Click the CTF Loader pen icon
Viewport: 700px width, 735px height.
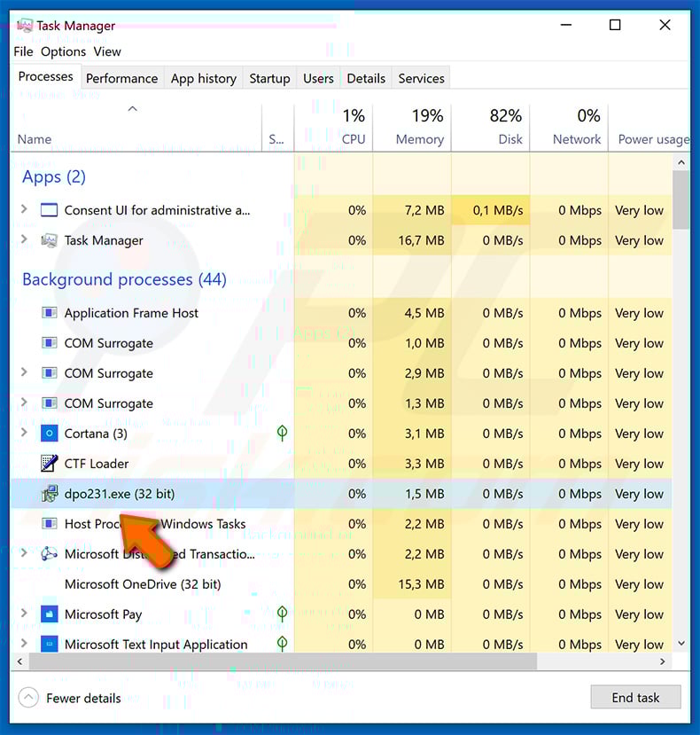50,463
